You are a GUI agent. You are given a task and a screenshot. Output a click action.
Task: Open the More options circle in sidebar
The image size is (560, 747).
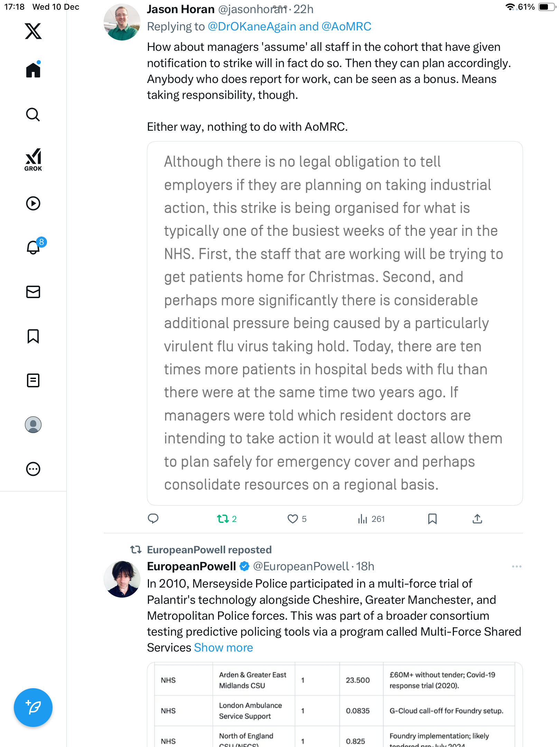[33, 469]
